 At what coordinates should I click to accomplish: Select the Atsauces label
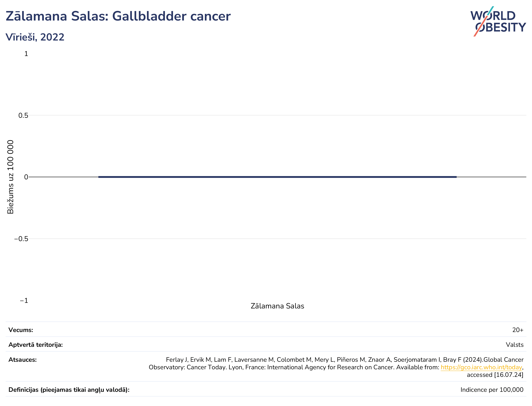[23, 360]
